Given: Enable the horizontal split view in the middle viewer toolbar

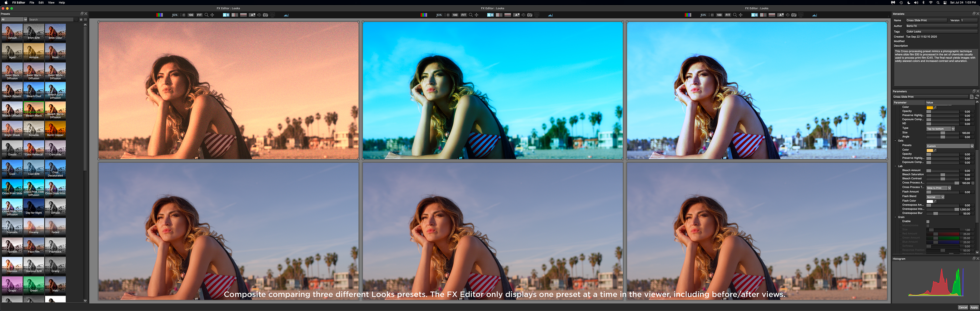Looking at the screenshot, I should [x=507, y=15].
